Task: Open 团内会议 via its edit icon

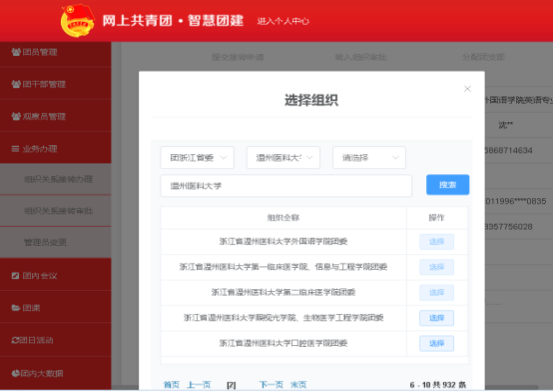Action: [x=15, y=276]
